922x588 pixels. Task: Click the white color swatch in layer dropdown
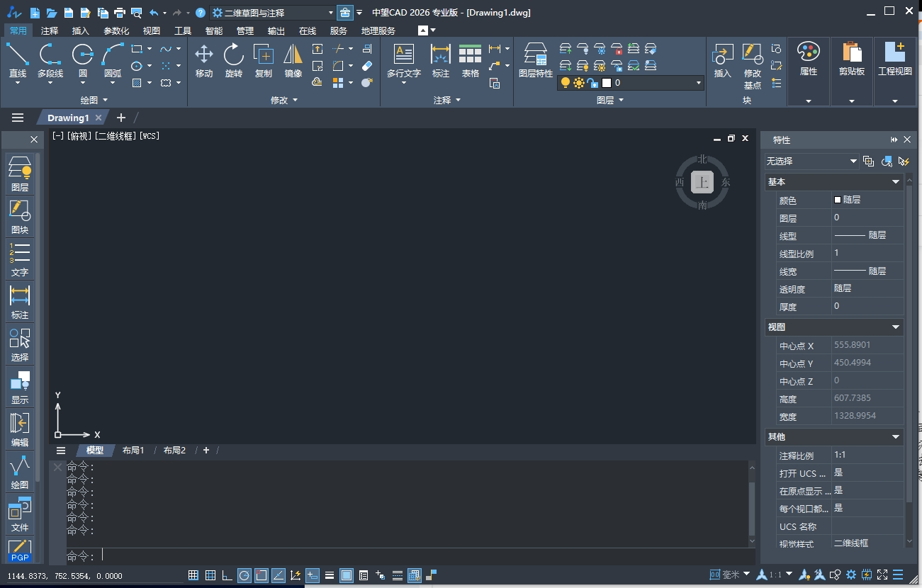pos(607,83)
